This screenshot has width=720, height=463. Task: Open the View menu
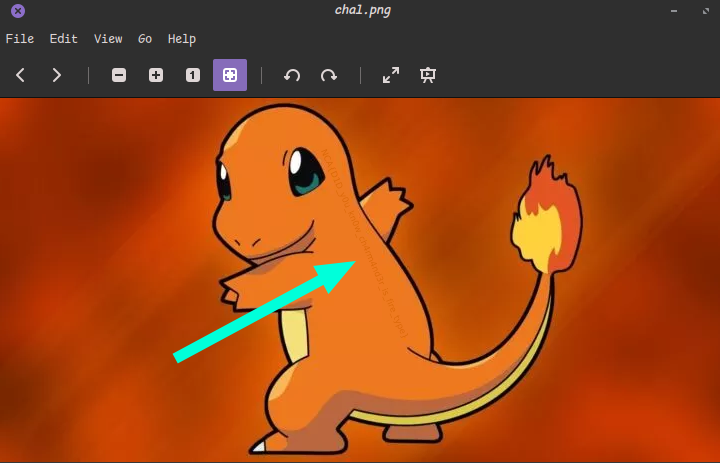[108, 39]
